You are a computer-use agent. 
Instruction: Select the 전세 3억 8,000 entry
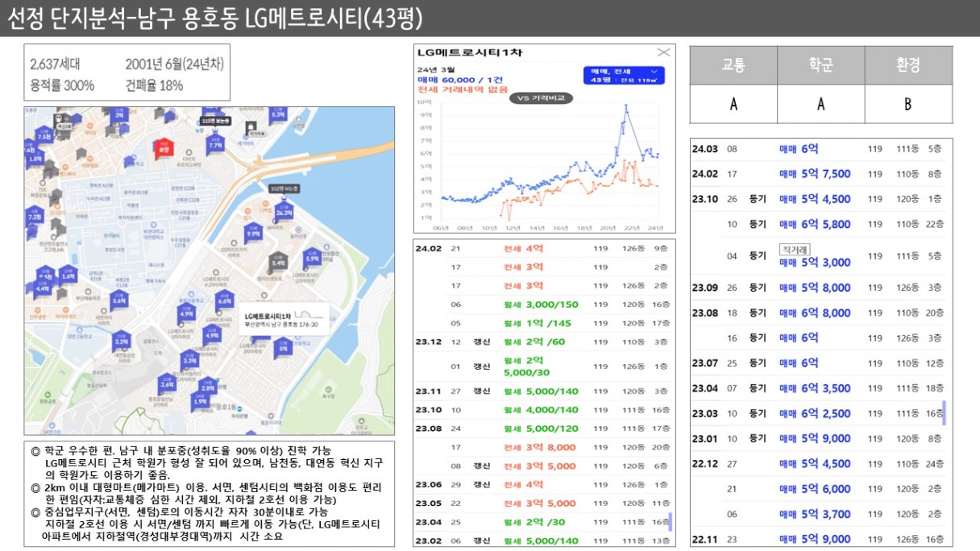[x=540, y=447]
